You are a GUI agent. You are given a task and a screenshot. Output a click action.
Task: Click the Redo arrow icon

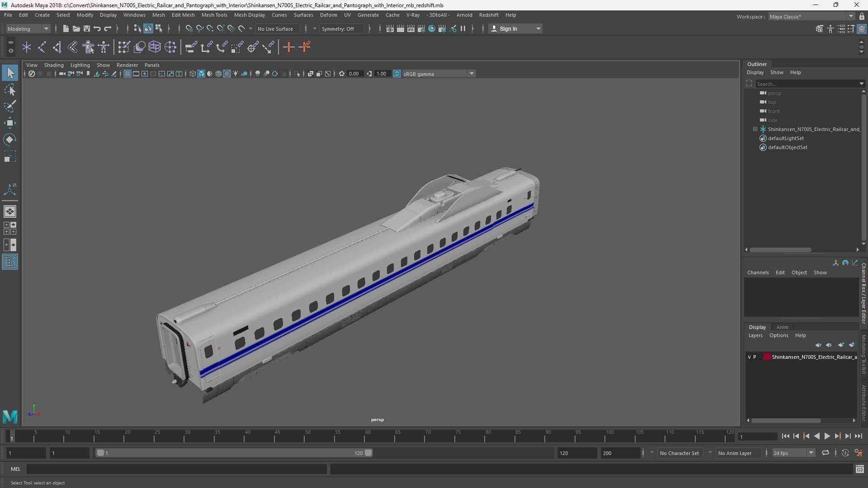click(108, 28)
